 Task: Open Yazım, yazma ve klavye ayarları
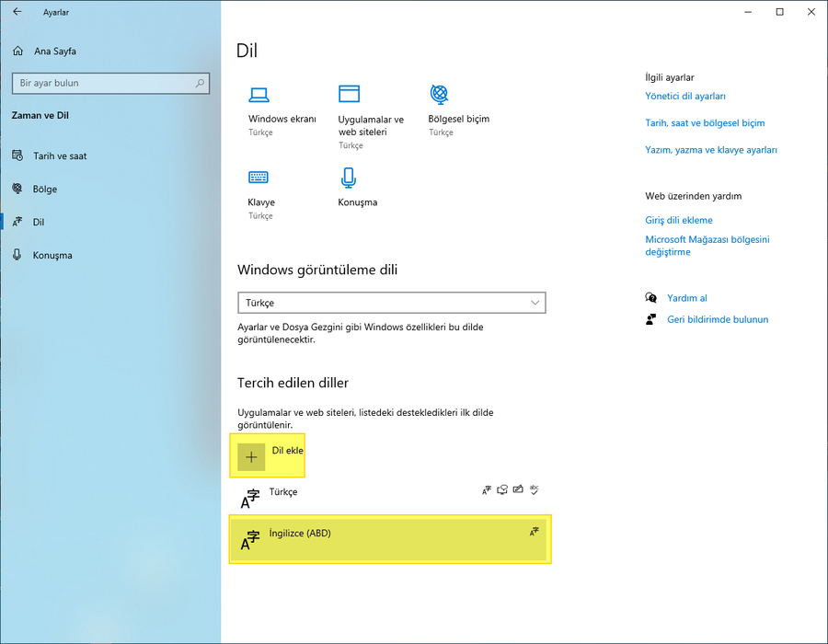711,150
